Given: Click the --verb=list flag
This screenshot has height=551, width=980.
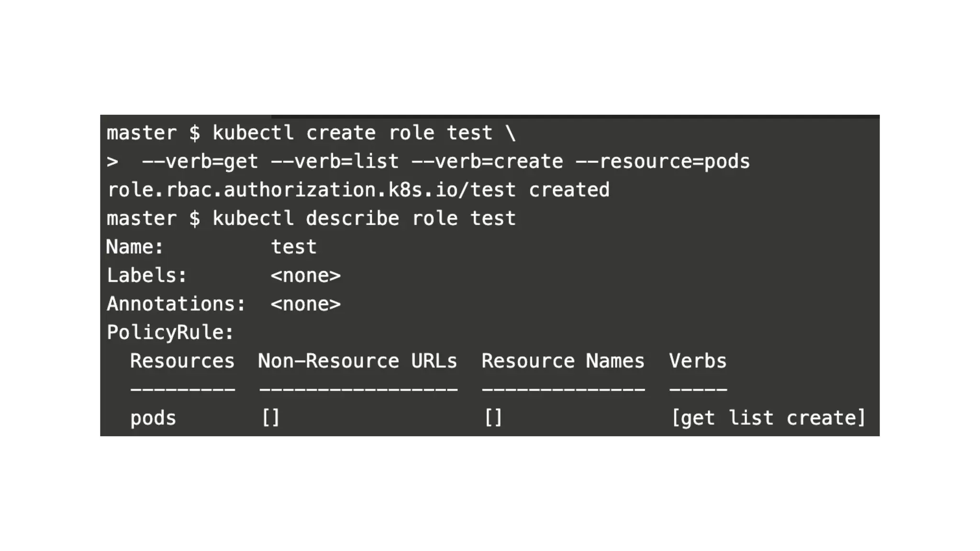Looking at the screenshot, I should click(x=334, y=162).
